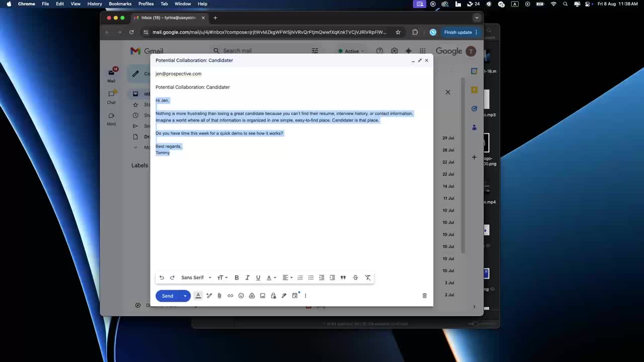
Task: Open the Chat section
Action: (x=111, y=97)
